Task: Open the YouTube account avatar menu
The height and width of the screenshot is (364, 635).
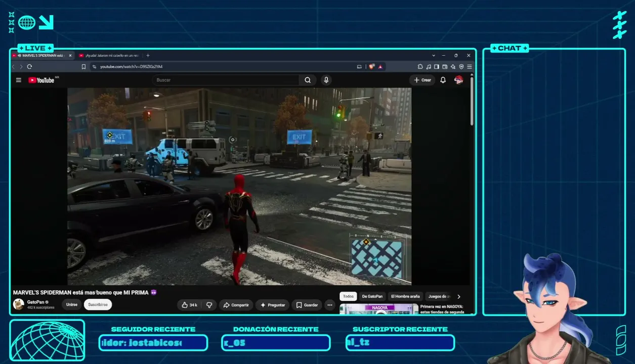Action: [459, 80]
